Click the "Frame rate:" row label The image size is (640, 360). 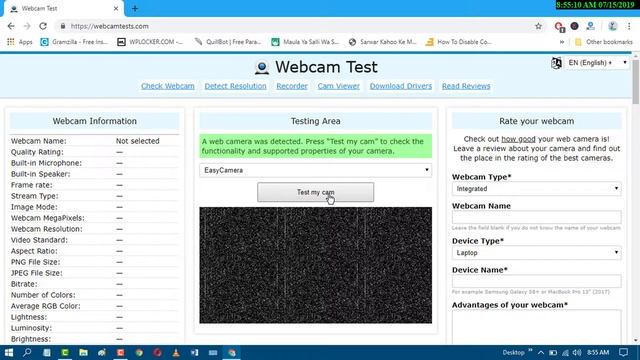(31, 185)
